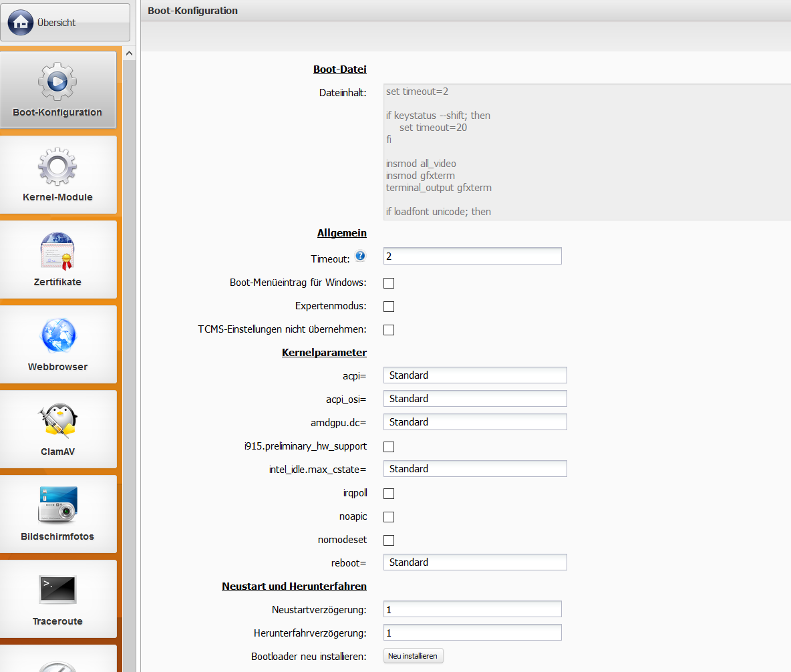
Task: Select the Boot-Konfiguration gear icon
Action: click(57, 81)
